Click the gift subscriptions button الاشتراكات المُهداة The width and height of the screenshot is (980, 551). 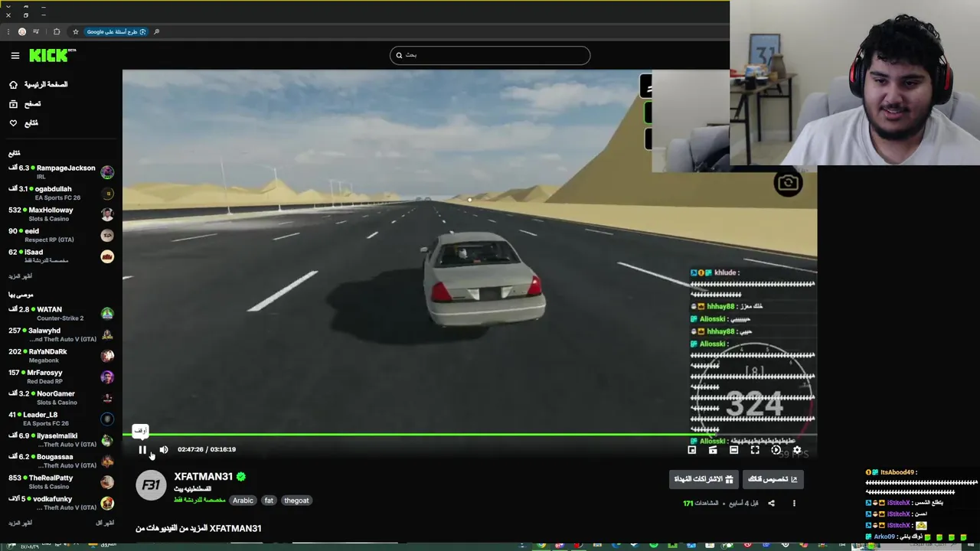703,479
